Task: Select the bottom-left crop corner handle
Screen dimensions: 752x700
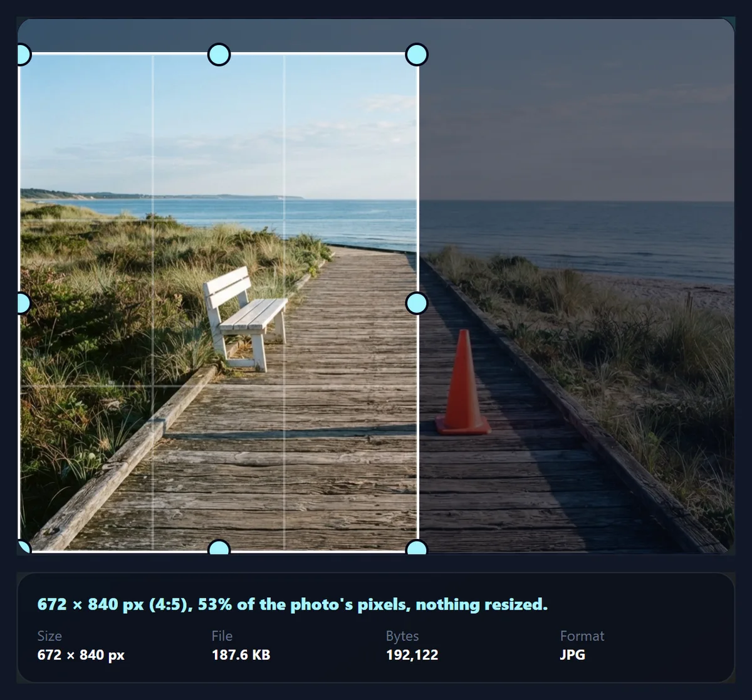Action: (x=23, y=548)
